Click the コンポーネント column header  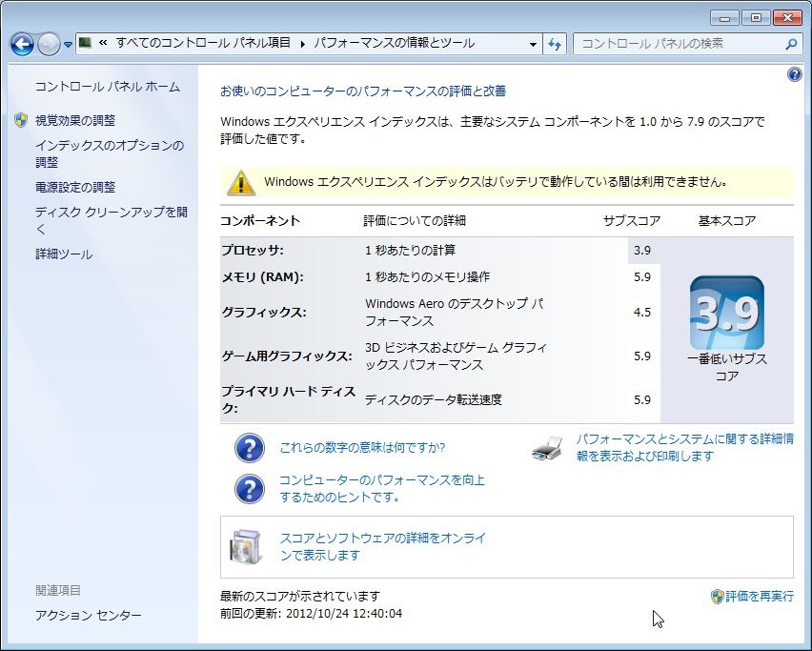point(260,220)
